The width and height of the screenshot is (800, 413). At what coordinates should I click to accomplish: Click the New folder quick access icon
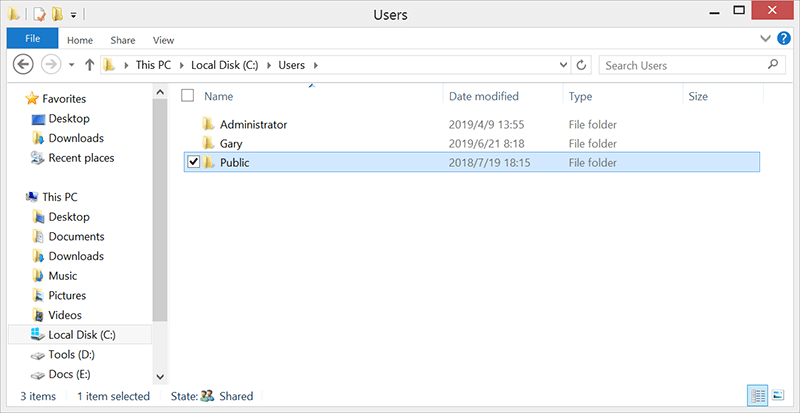[x=57, y=14]
